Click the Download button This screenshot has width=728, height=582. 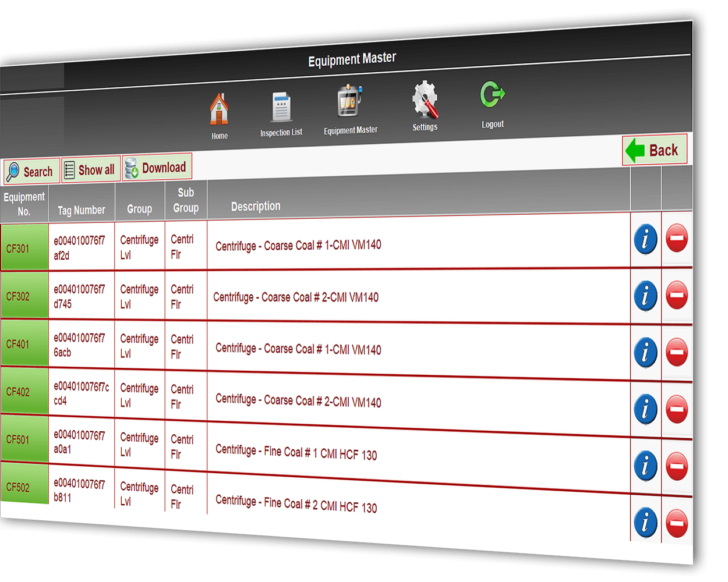157,168
